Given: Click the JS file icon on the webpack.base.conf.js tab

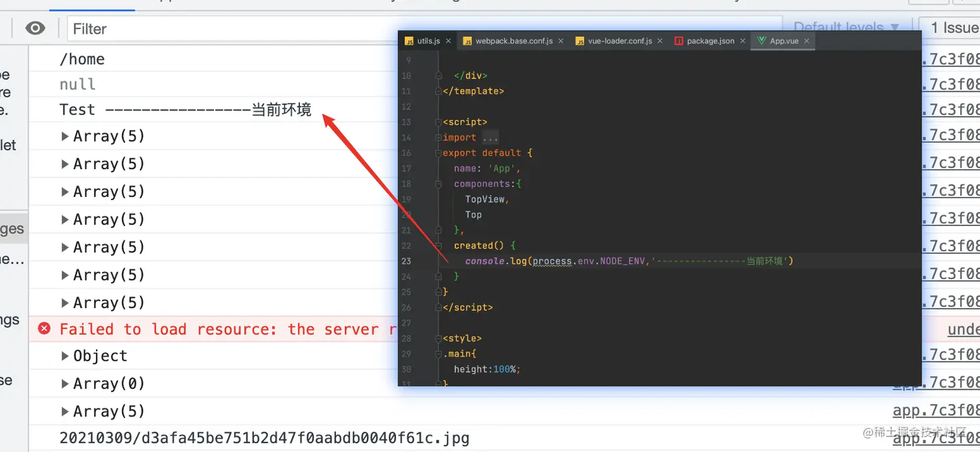Looking at the screenshot, I should click(x=467, y=41).
